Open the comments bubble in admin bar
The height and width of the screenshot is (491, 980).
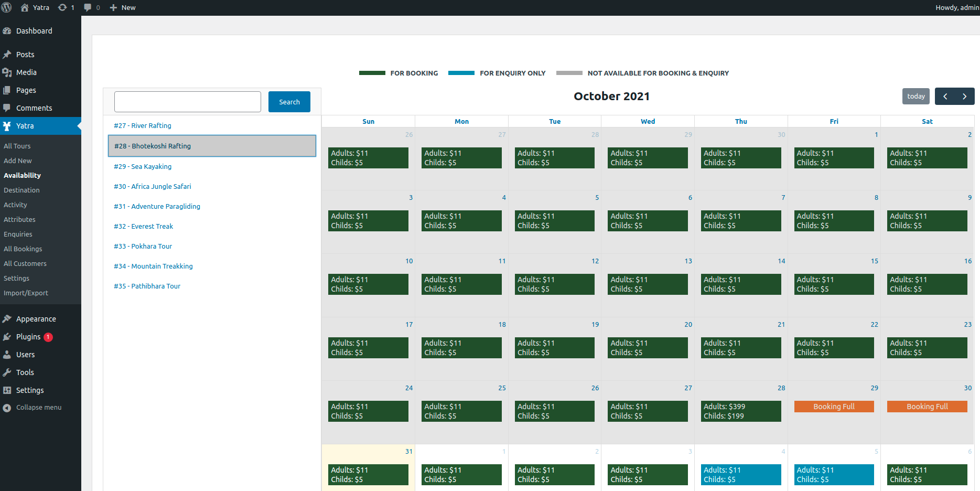88,7
